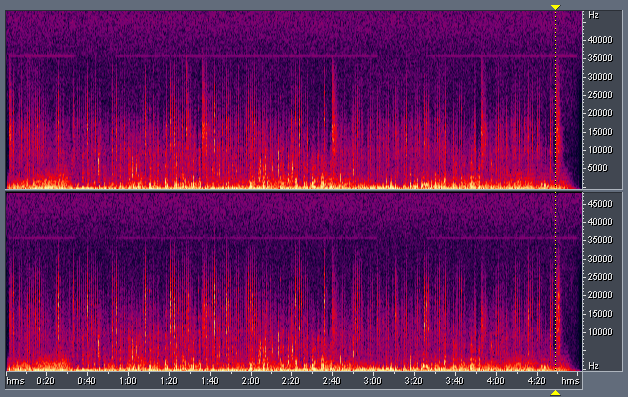628x397 pixels.
Task: Click the right hms label on the time ruler
Action: [x=570, y=381]
